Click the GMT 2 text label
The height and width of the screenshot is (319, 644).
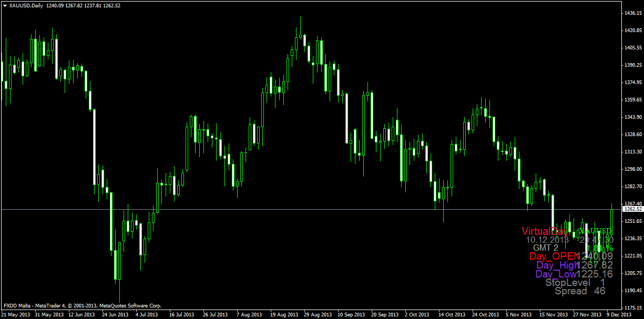pyautogui.click(x=546, y=248)
